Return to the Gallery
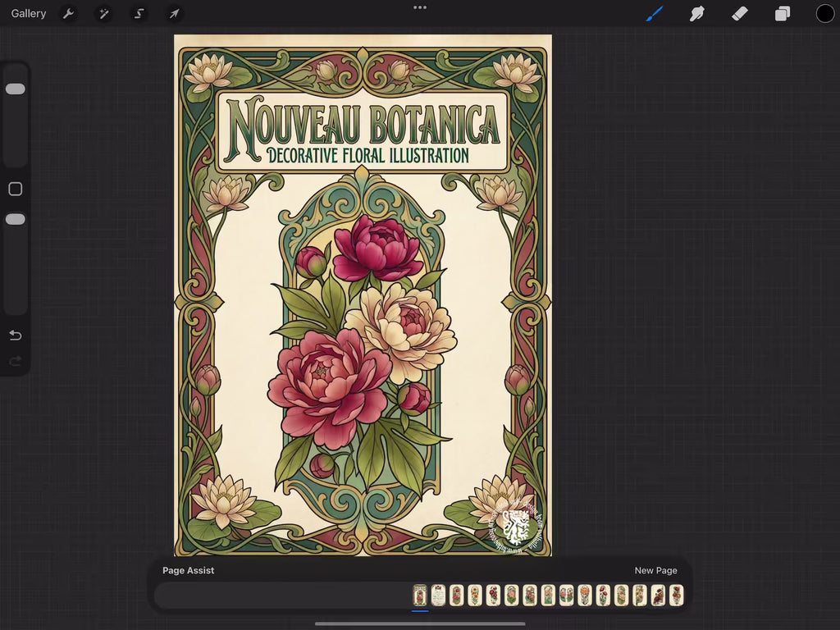 pyautogui.click(x=29, y=13)
